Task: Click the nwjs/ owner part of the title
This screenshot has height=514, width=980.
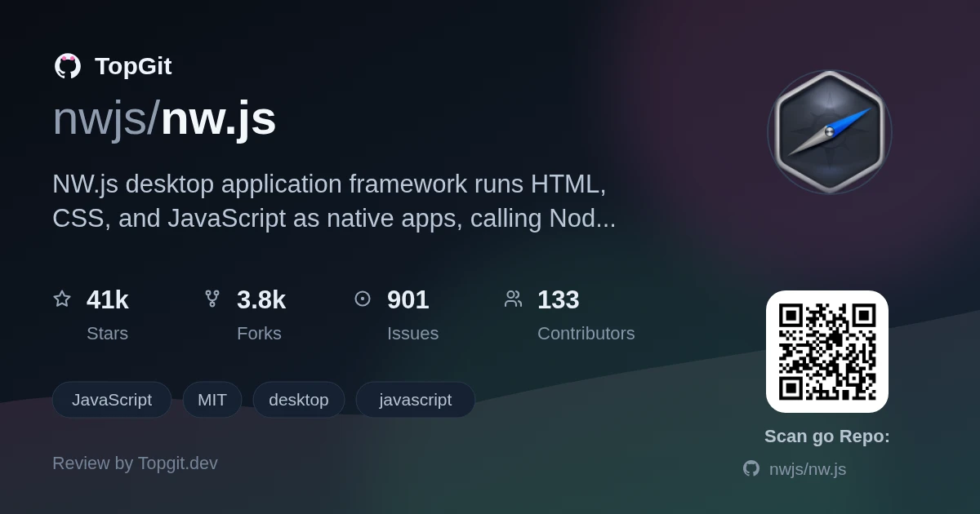Action: (x=106, y=118)
